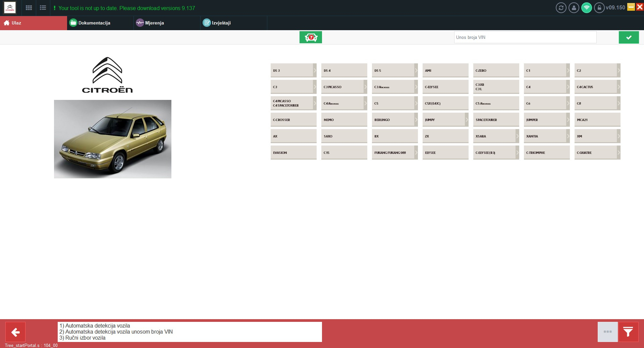644x348 pixels.
Task: Click the Citroën ZX car photo
Action: (x=113, y=139)
